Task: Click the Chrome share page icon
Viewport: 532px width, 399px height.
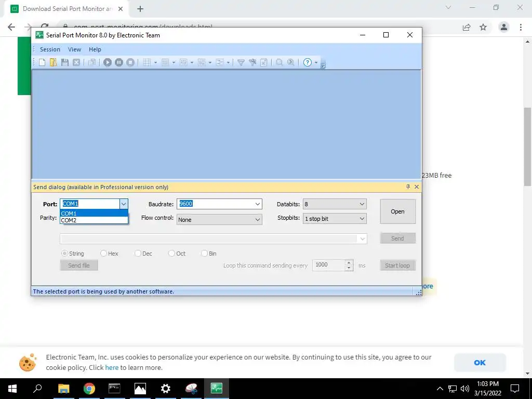Action: click(467, 27)
